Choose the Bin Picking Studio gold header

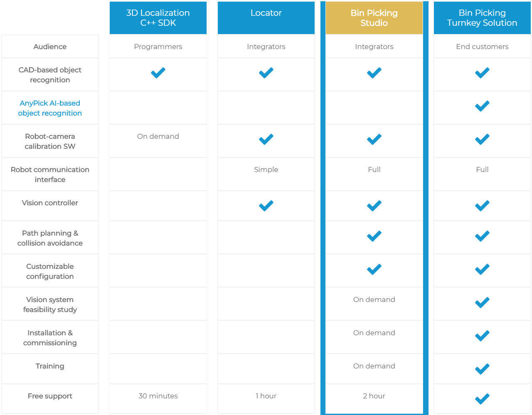374,18
